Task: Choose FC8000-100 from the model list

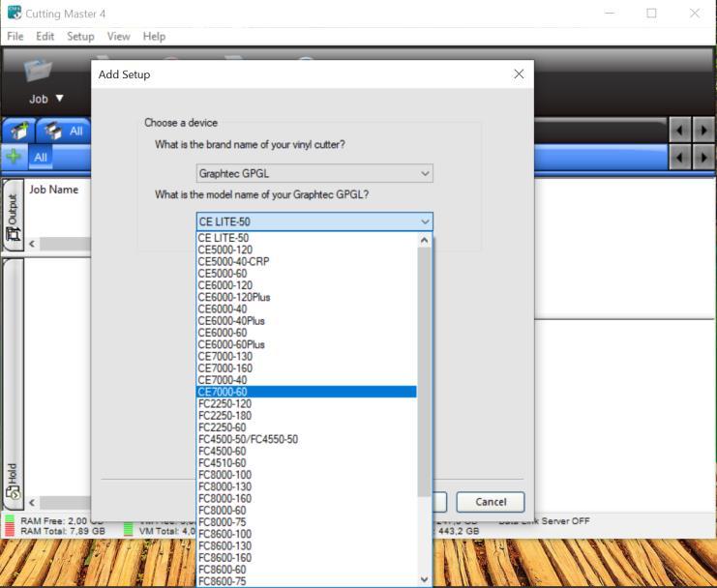Action: (307, 475)
